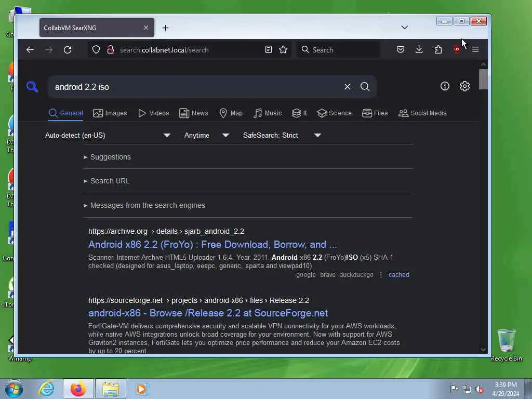Click the address bar URL field
The image size is (532, 399).
point(190,50)
